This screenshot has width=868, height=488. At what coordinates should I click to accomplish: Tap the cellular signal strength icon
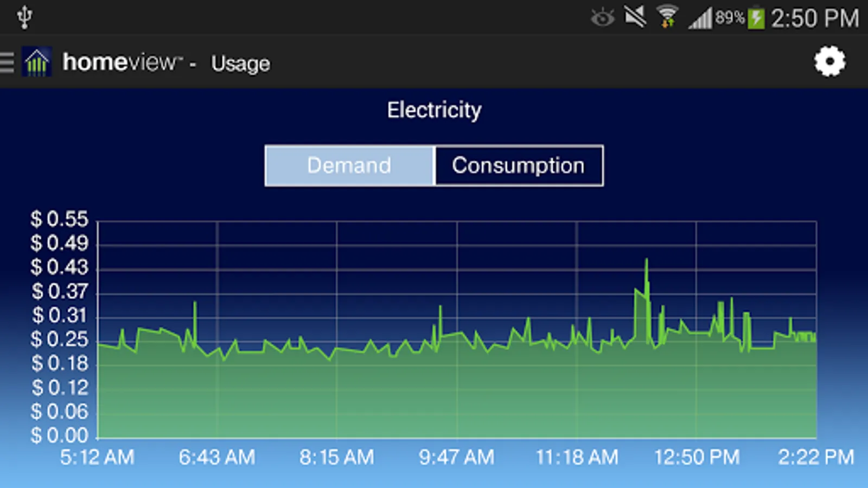(700, 18)
